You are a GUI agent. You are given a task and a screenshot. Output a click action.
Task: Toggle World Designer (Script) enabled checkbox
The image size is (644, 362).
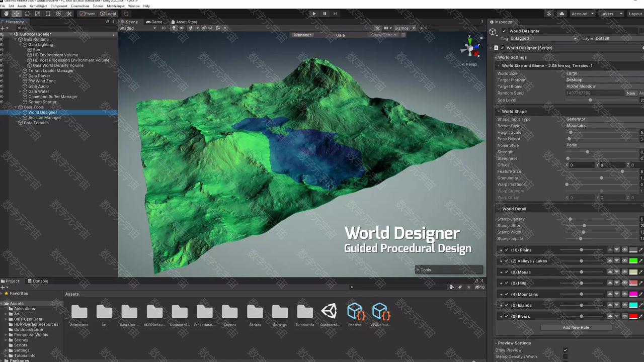(502, 48)
